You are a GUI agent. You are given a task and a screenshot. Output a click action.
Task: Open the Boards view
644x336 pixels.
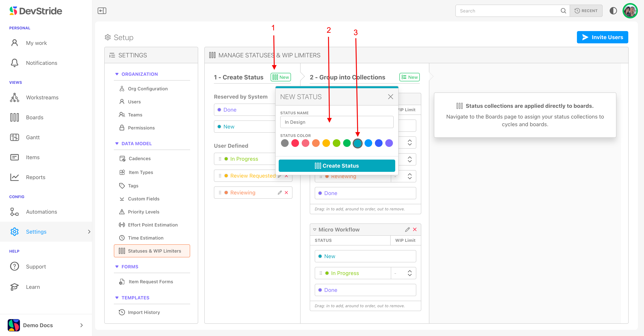pos(34,117)
